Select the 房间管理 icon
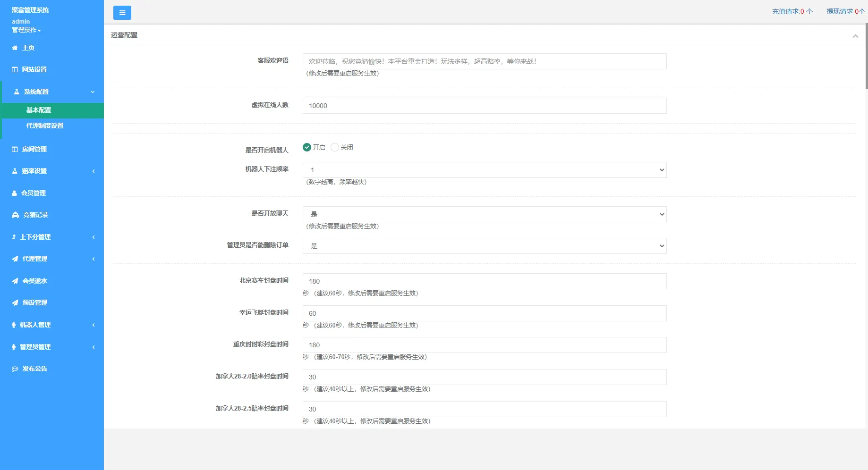Viewport: 868px width, 470px height. (15, 149)
